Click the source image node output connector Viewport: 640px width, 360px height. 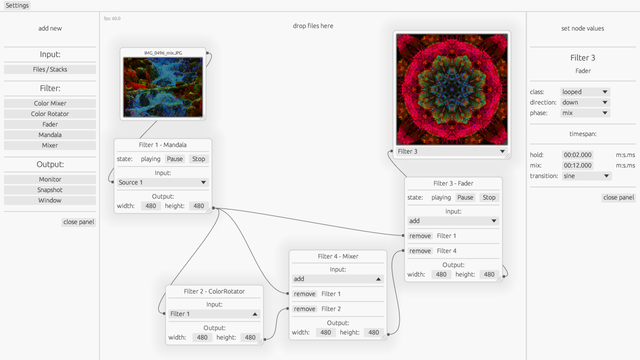click(x=207, y=53)
